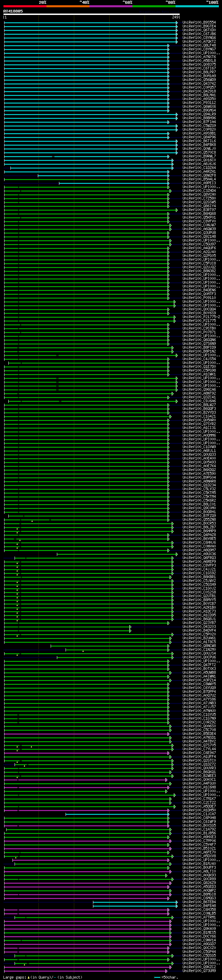Click label UniRef100_Q8LF48
This screenshot has width=222, height=980.
pyautogui.click(x=199, y=45)
